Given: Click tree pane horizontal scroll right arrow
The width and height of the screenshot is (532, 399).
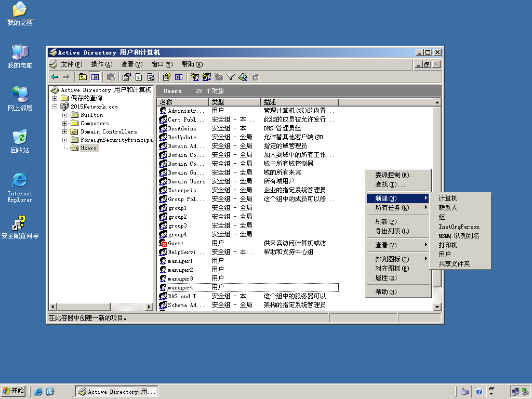Looking at the screenshot, I should click(x=149, y=307).
